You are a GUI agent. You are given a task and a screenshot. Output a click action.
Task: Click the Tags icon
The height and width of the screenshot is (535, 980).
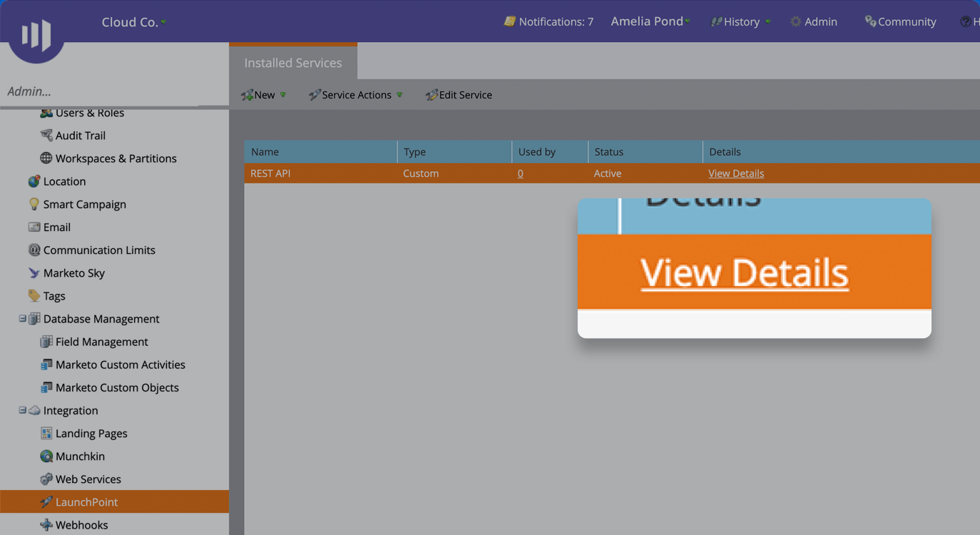[34, 295]
